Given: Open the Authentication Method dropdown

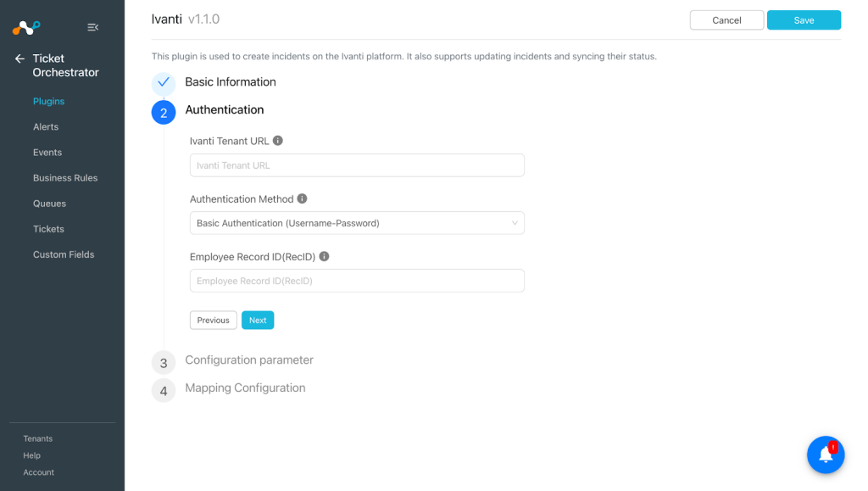Looking at the screenshot, I should tap(357, 223).
